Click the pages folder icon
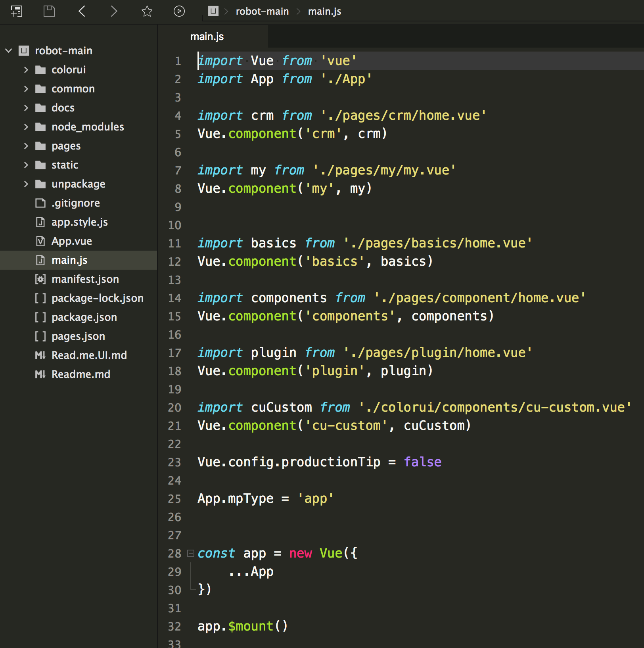 [40, 146]
